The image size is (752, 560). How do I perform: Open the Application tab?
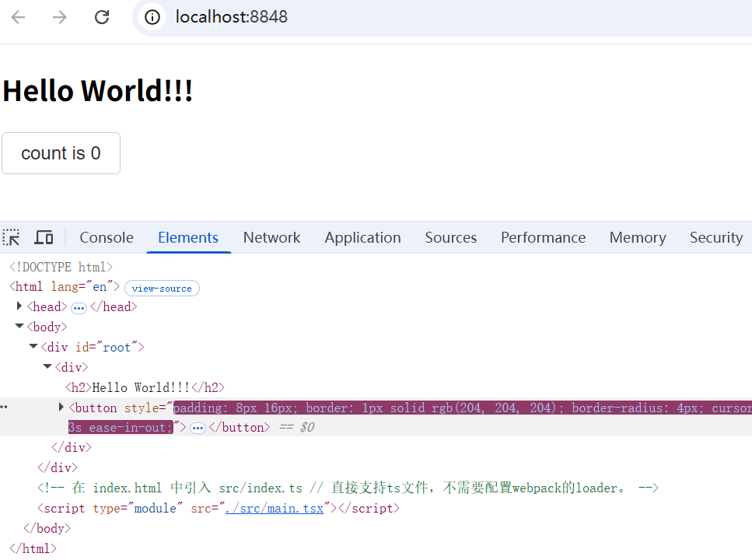[x=362, y=237]
